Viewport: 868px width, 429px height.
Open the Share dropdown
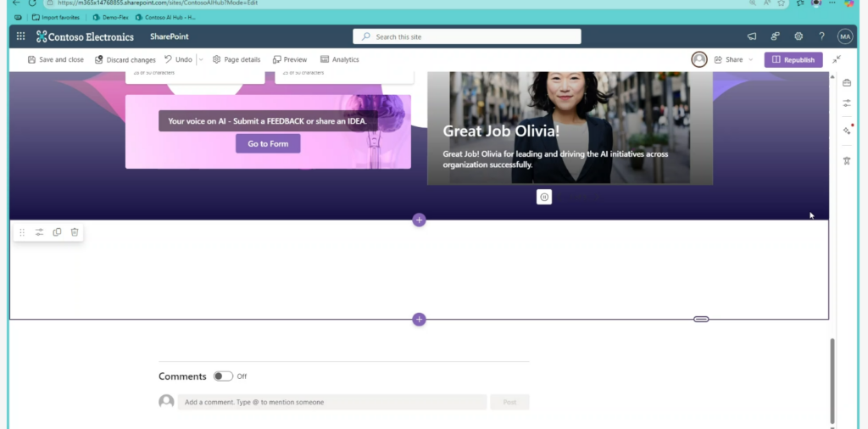pos(733,59)
